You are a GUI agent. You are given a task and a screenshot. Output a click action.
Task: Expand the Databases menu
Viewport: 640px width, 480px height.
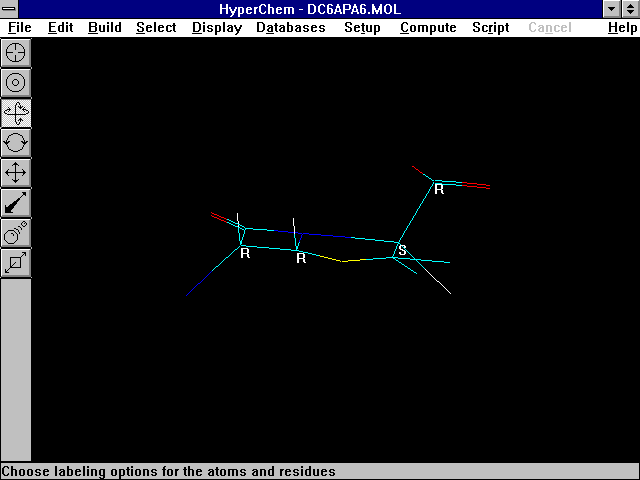[x=290, y=27]
